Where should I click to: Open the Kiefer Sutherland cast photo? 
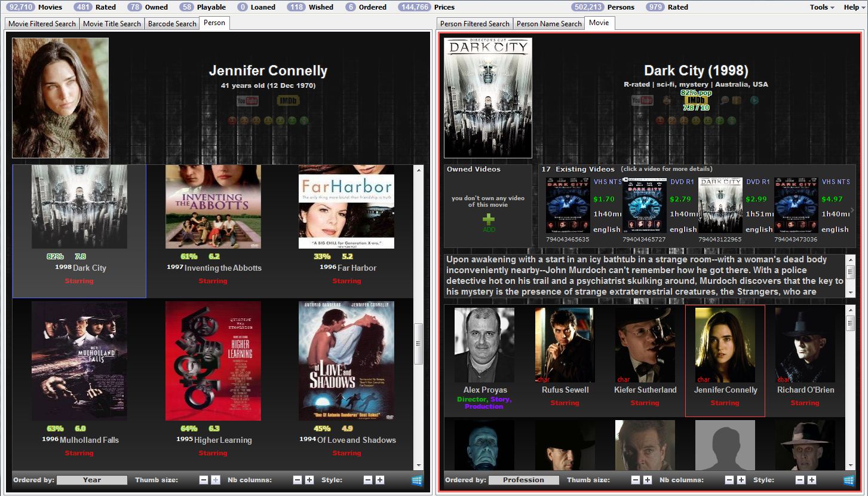[x=645, y=345]
